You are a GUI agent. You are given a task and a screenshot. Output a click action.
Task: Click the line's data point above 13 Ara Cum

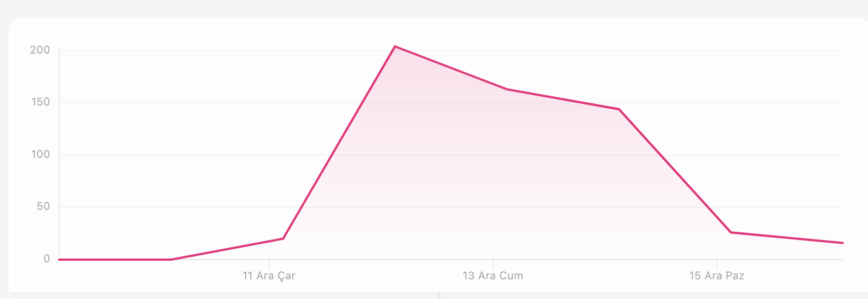pyautogui.click(x=507, y=89)
